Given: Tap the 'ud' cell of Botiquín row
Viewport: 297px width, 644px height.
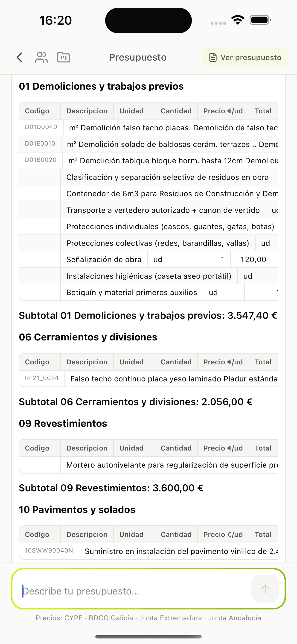Looking at the screenshot, I should coord(224,293).
